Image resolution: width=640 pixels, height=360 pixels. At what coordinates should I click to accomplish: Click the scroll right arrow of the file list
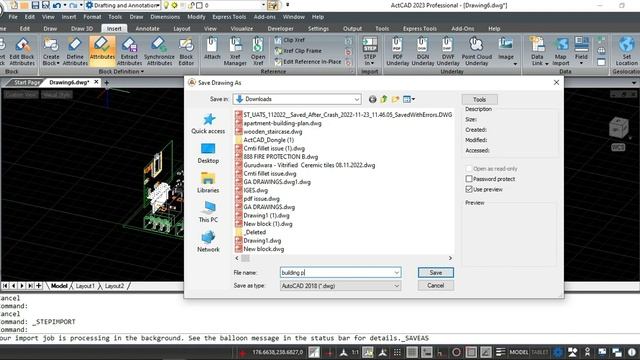click(x=450, y=258)
